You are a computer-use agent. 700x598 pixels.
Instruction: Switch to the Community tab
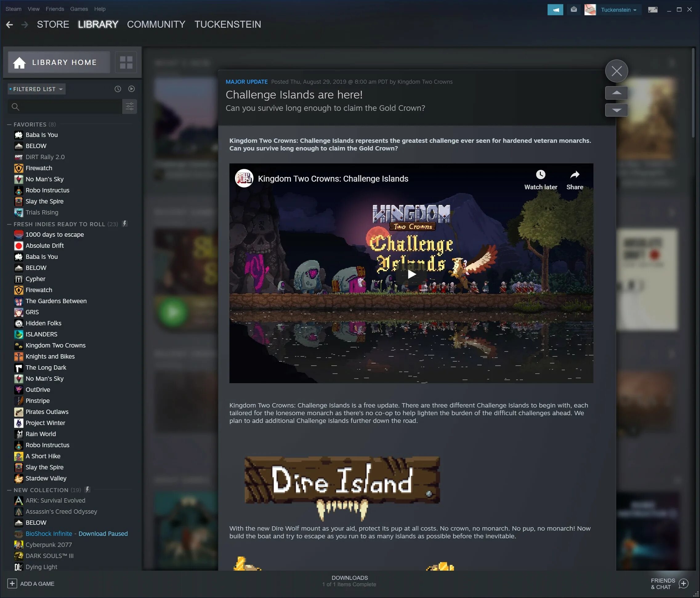[x=156, y=24]
